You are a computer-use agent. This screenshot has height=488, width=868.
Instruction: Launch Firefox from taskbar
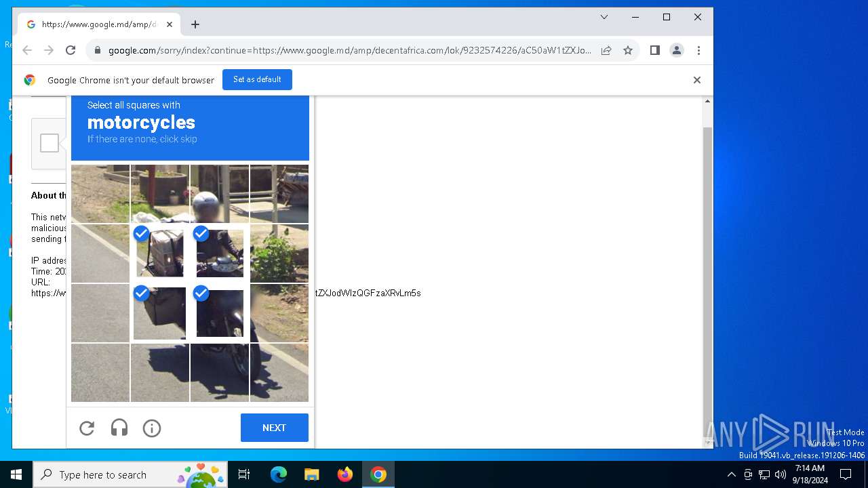click(x=344, y=474)
